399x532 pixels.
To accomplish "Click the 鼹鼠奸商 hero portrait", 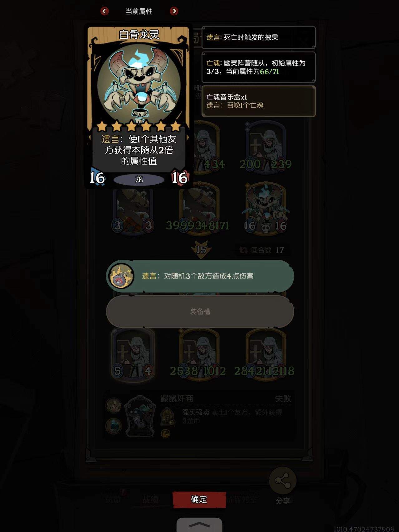I will (x=139, y=416).
